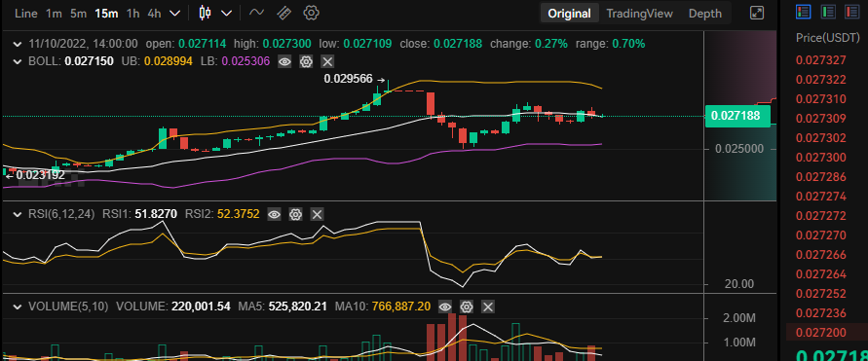
Task: Click the 0.025000 price axis label
Action: pyautogui.click(x=740, y=149)
